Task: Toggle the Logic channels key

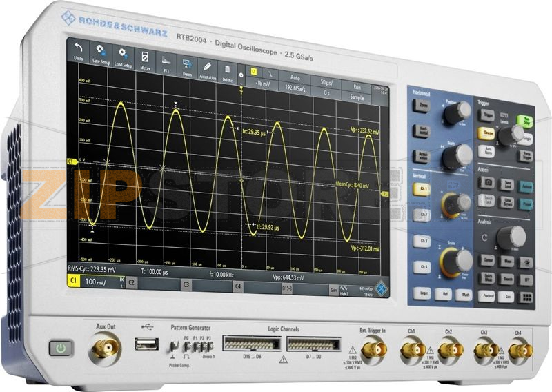Action: [422, 293]
